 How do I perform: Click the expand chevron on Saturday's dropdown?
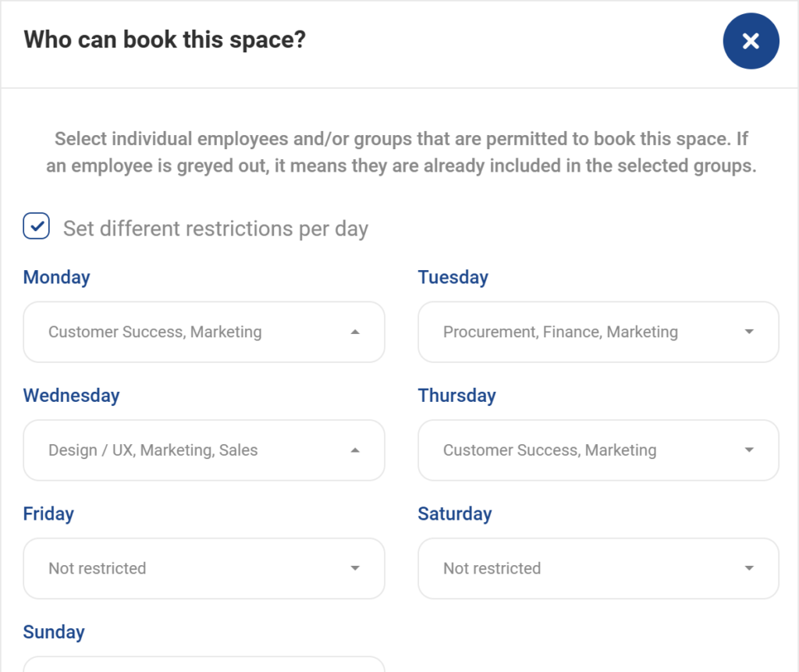click(x=749, y=568)
